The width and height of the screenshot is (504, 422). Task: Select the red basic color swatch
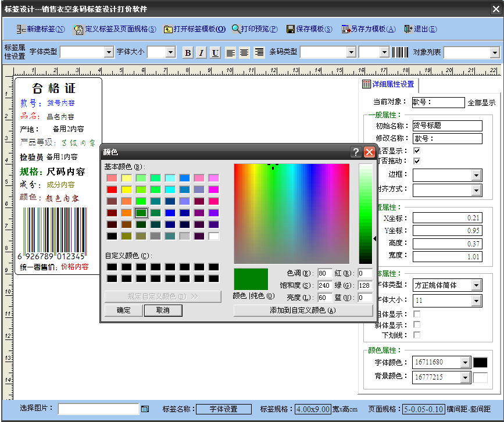(x=112, y=189)
